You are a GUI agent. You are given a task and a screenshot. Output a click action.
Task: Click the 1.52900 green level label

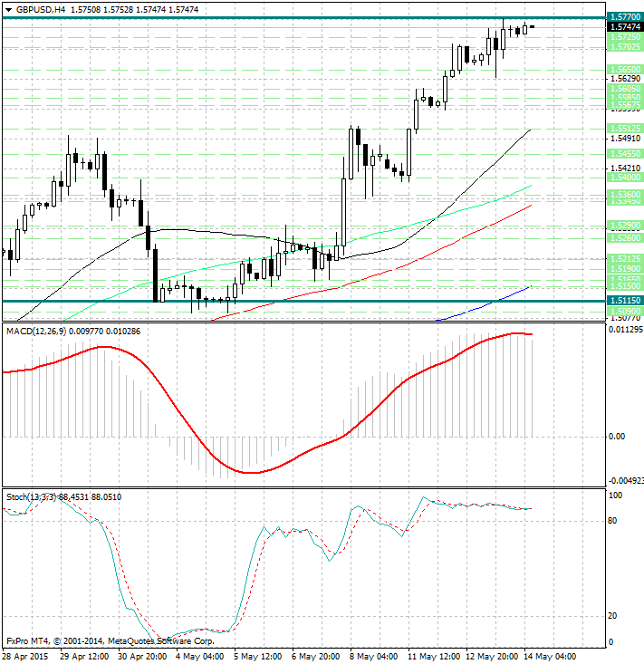point(625,226)
